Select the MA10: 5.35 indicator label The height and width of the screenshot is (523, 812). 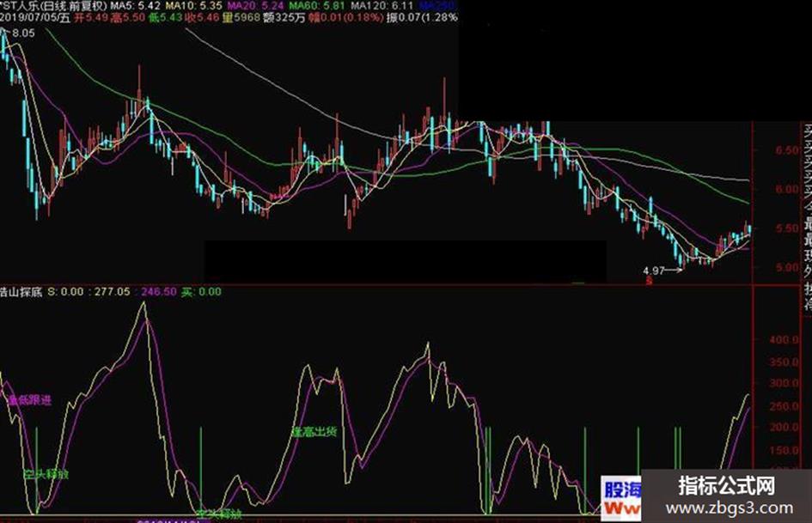click(193, 6)
